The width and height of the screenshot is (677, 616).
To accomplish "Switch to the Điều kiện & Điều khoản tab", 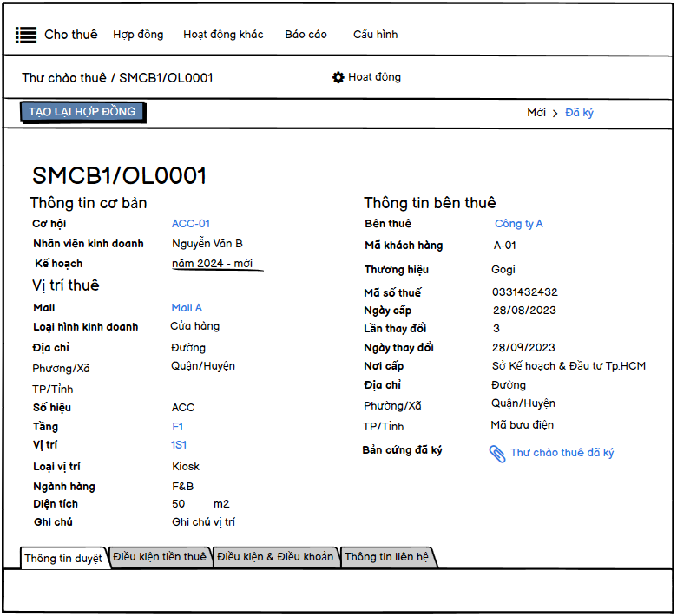I will click(x=275, y=557).
